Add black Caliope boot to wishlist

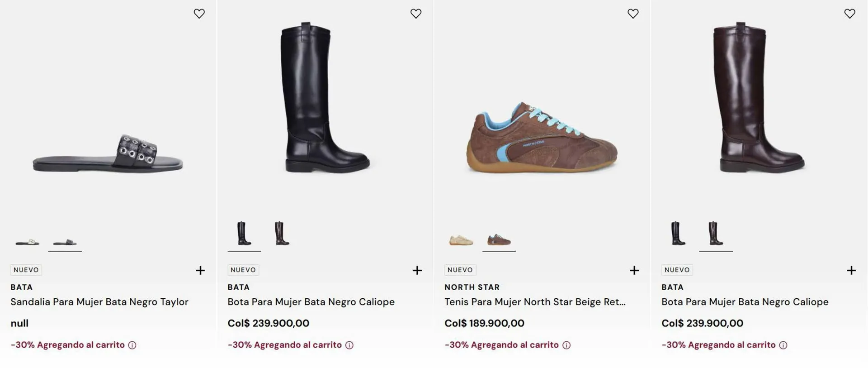[416, 14]
